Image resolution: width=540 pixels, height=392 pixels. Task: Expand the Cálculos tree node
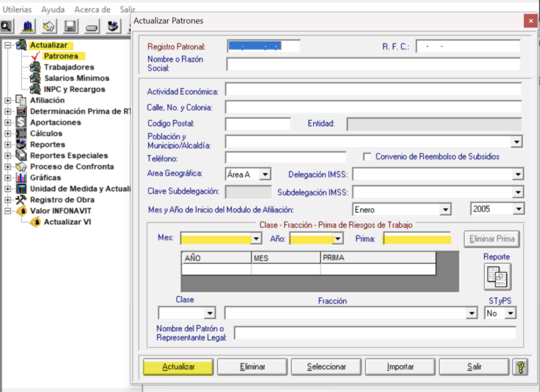7,133
